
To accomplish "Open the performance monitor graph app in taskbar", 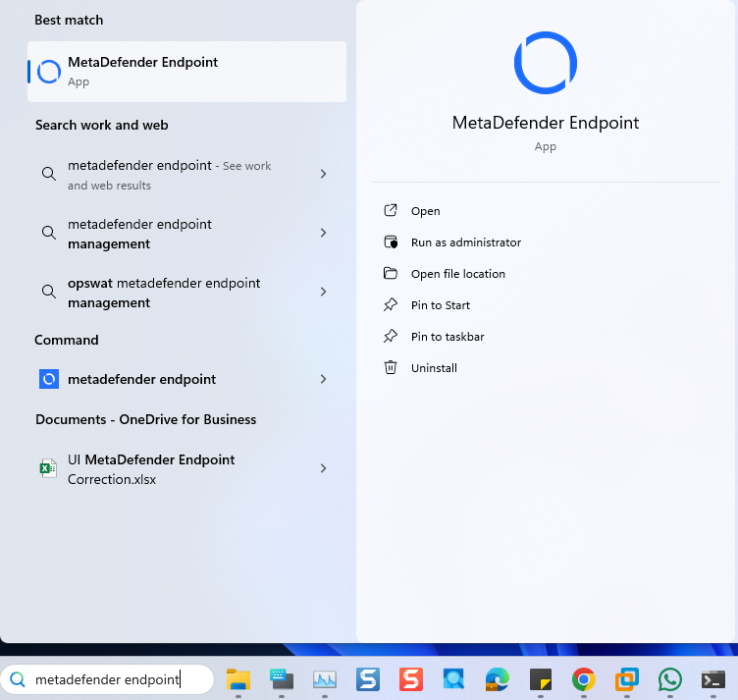I will tap(325, 679).
